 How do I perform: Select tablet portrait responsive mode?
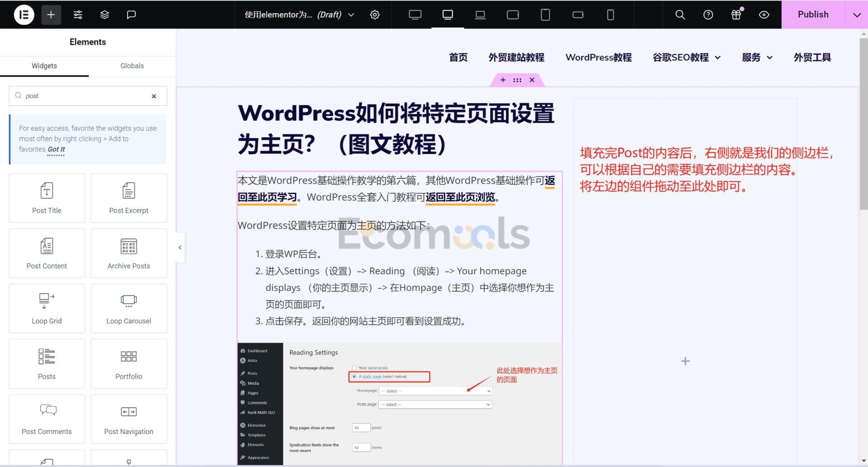pos(545,14)
